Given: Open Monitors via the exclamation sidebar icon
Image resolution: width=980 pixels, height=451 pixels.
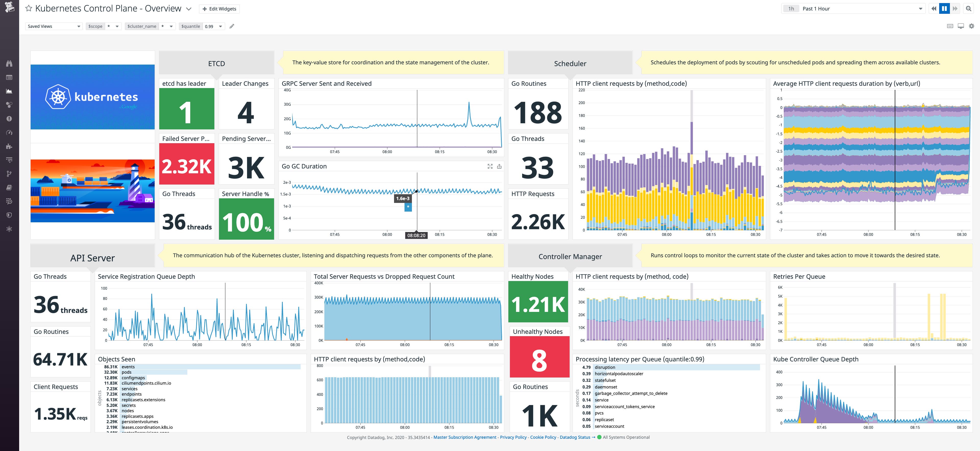Looking at the screenshot, I should pos(9,119).
